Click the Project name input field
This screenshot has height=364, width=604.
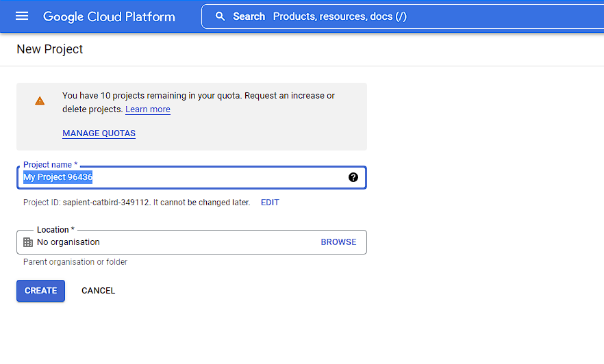[192, 177]
